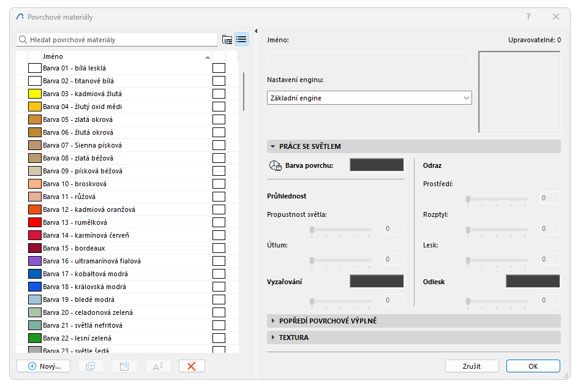Check the box next to Barva 17 - kobaltová modrá

219,273
